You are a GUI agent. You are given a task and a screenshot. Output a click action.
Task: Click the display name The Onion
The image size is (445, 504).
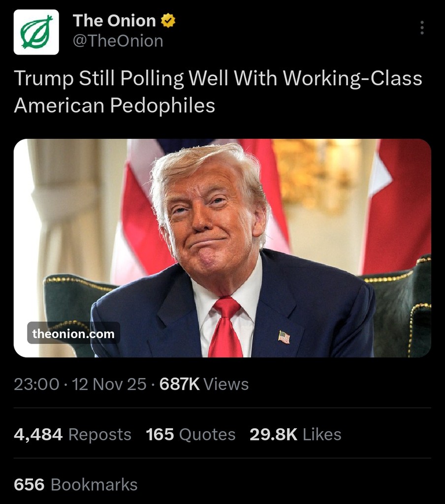click(114, 21)
